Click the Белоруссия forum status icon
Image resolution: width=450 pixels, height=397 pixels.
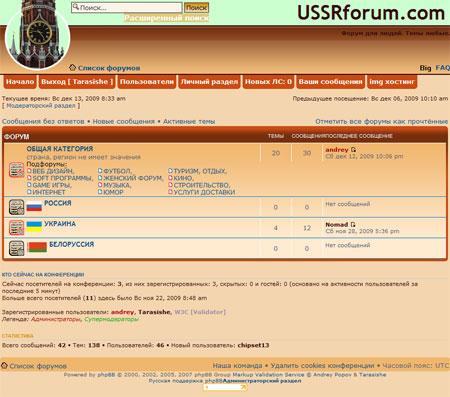[16, 248]
